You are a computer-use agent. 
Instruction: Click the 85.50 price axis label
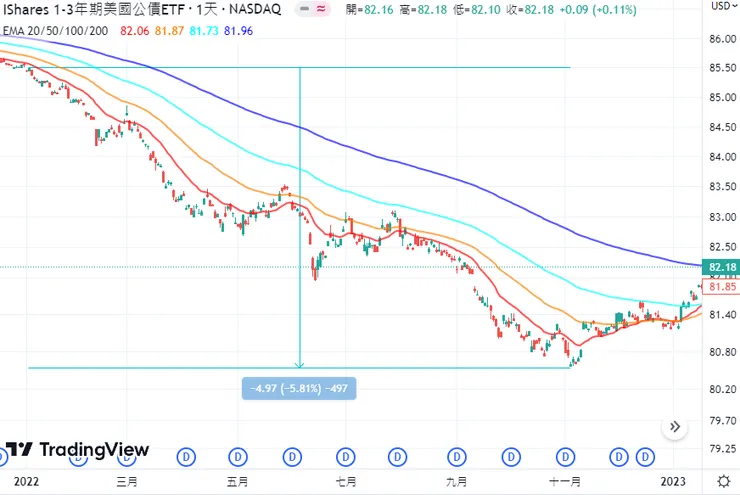coord(723,68)
